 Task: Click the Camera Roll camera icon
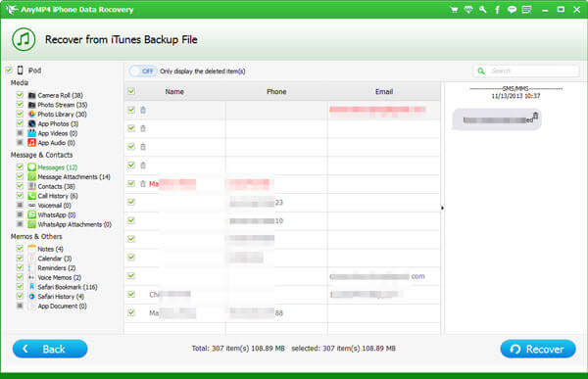click(32, 95)
